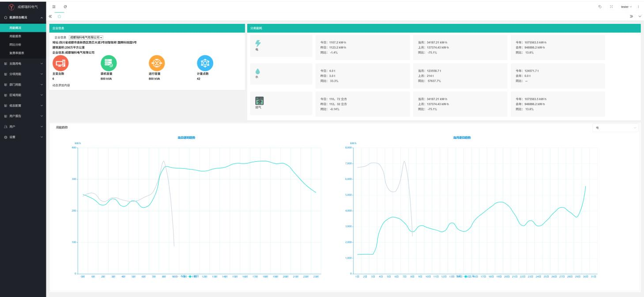The image size is (644, 297).
Task: Toggle the 今日 legend in hourly trend chart
Action: coord(183,276)
